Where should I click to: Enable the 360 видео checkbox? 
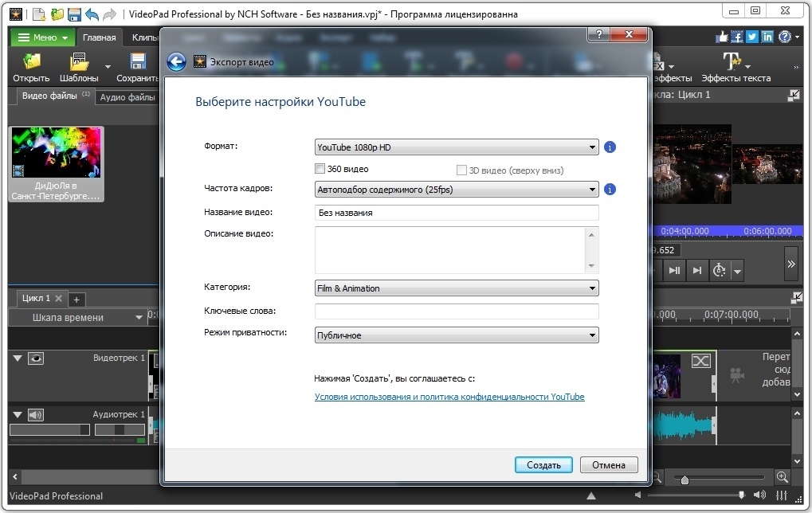[x=320, y=169]
